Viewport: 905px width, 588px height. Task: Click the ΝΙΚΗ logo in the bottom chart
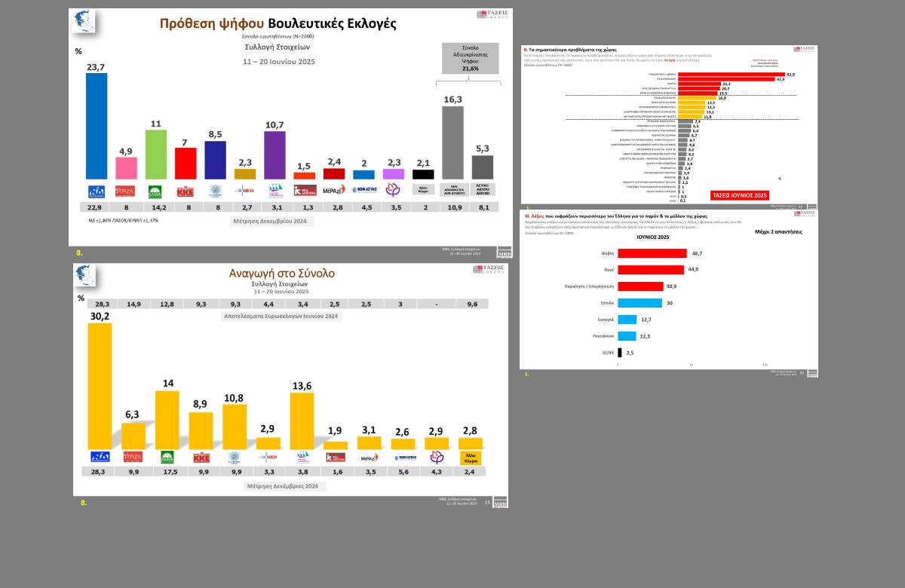coord(268,457)
